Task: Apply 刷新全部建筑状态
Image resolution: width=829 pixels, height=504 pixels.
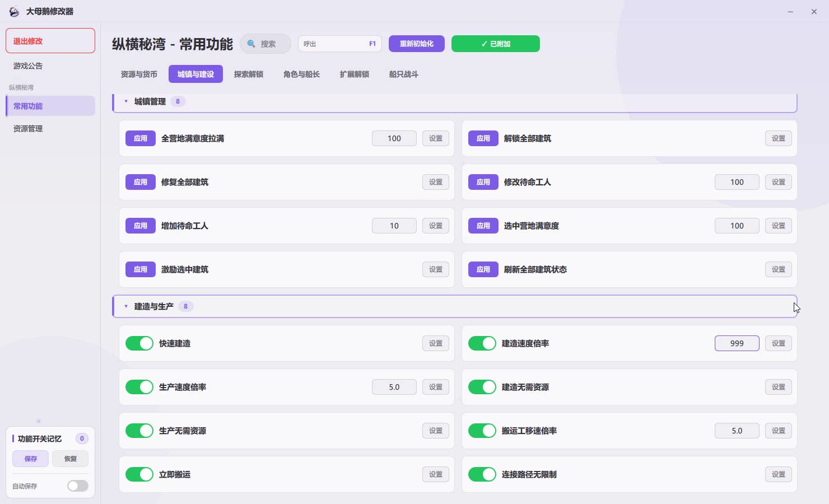Action: 483,269
